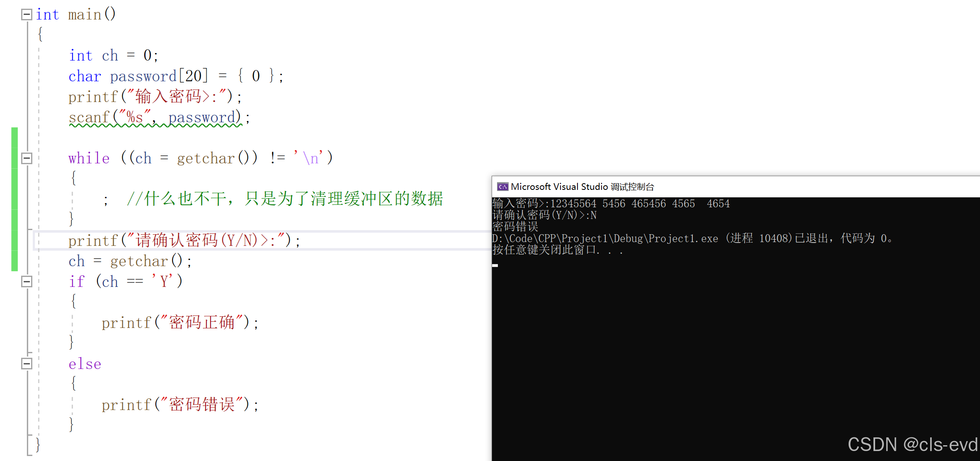Viewport: 980px width, 461px height.
Task: Collapse the else code block
Action: [x=27, y=364]
